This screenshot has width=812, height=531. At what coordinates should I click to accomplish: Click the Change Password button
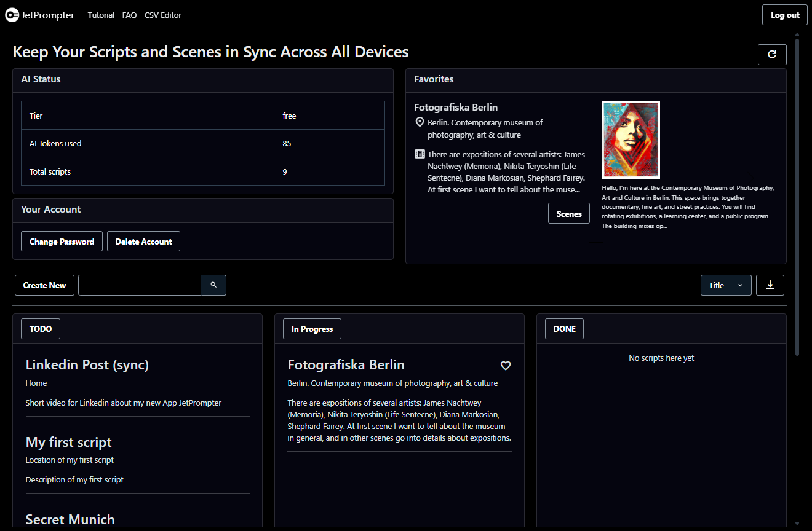(x=62, y=242)
